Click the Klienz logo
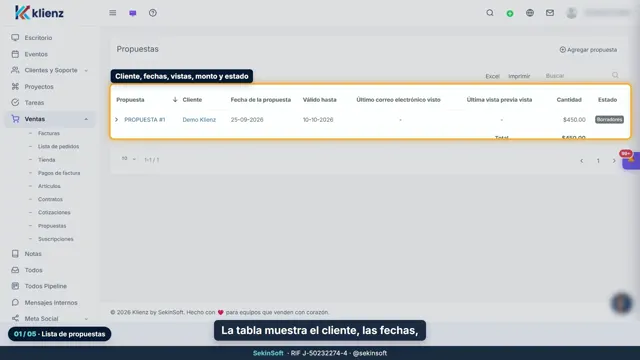Screen dimensions: 640x360 39,13
